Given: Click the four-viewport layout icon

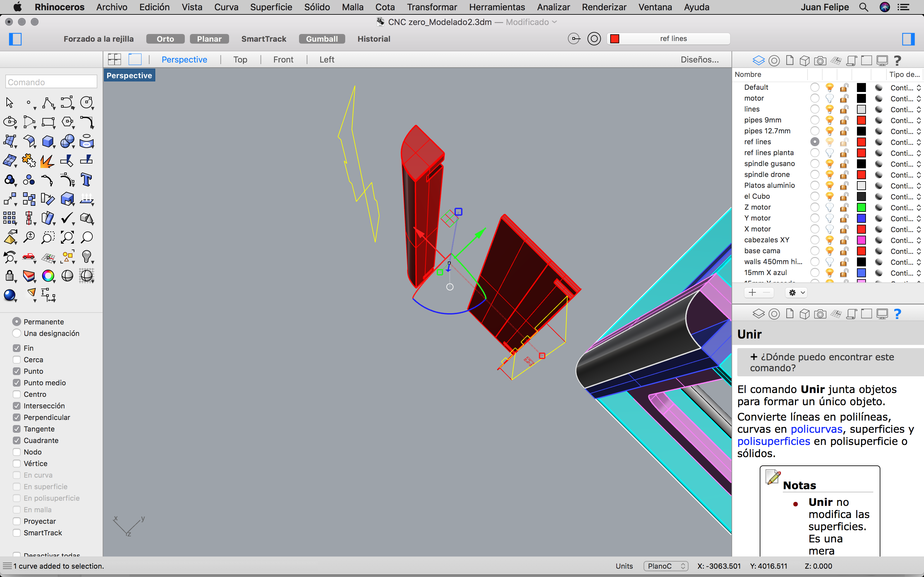Looking at the screenshot, I should click(114, 60).
